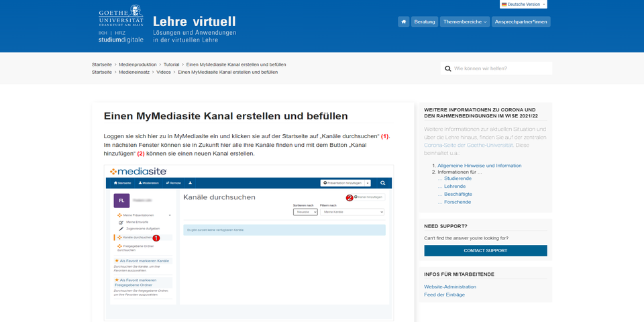Click the mediasite tutorial screenshot image
Image resolution: width=644 pixels, height=322 pixels.
(x=249, y=243)
